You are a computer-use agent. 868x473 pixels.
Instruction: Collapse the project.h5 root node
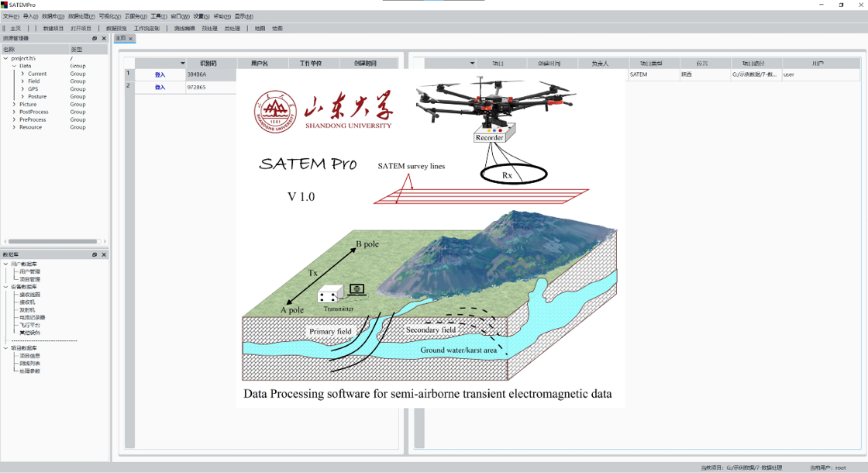click(x=6, y=58)
